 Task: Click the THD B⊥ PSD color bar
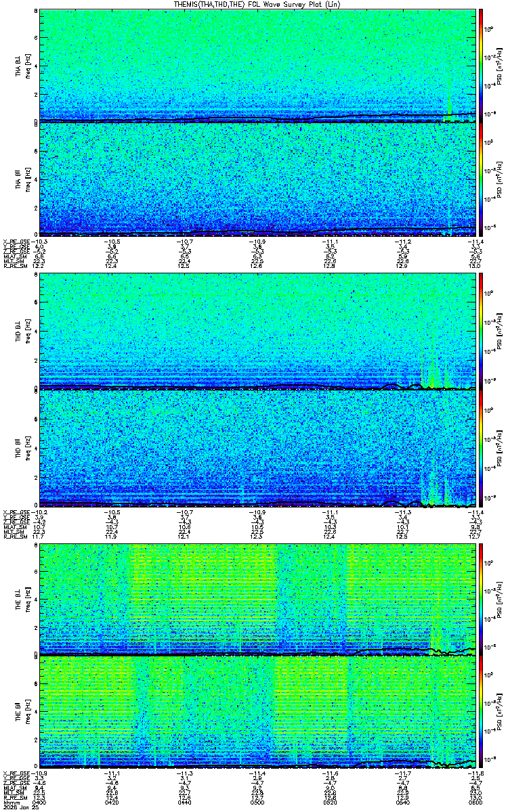[x=481, y=330]
